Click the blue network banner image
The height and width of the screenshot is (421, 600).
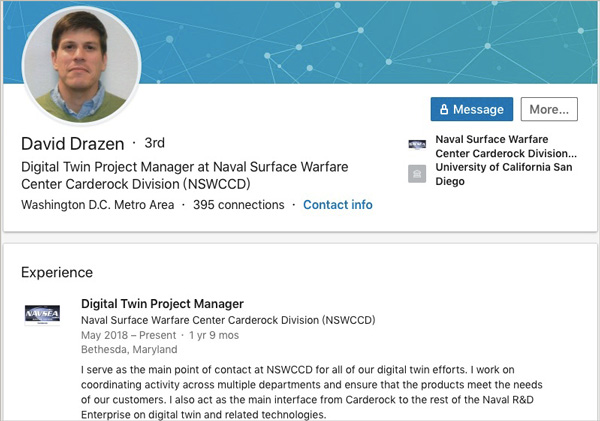point(380,40)
